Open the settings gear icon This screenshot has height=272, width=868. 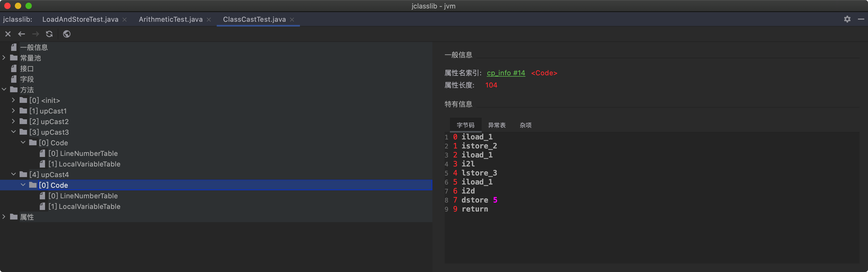point(847,19)
